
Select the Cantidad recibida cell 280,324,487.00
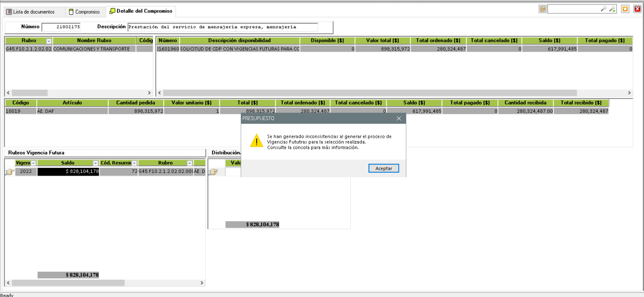[525, 111]
